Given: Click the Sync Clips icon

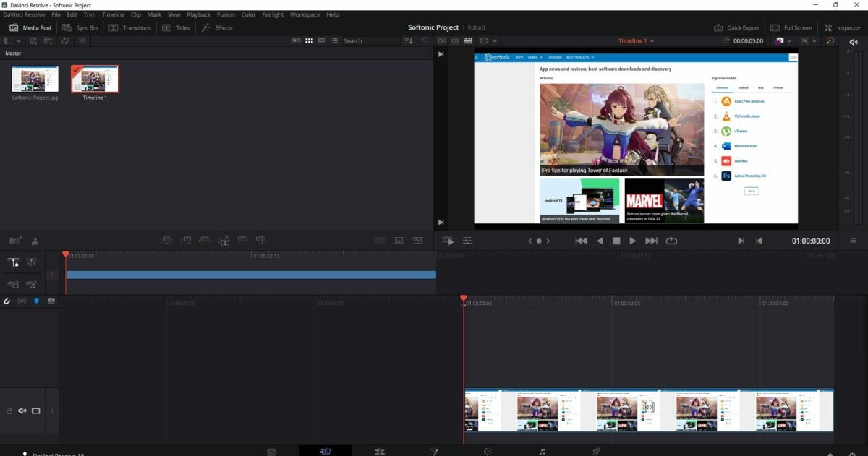Looking at the screenshot, I should click(x=66, y=40).
